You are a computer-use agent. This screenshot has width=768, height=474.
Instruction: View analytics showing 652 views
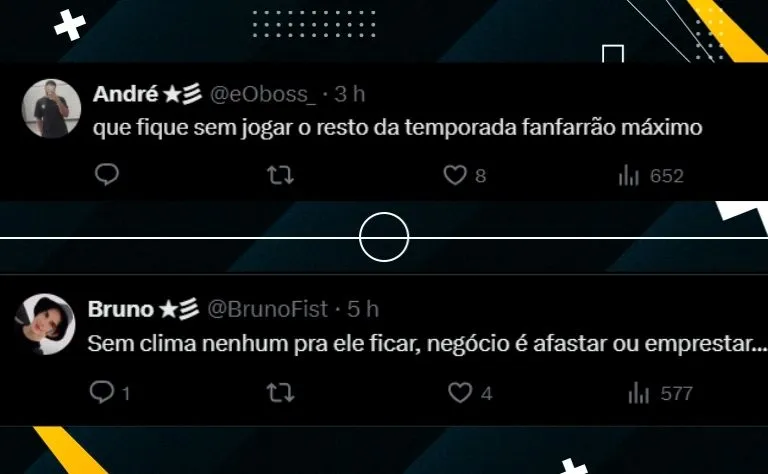pyautogui.click(x=651, y=176)
